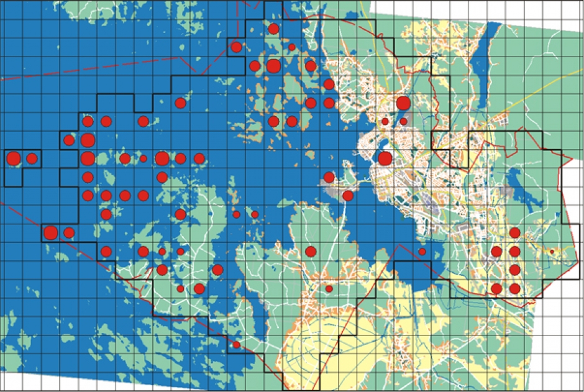Click bottom-left red dot in eastern dot cluster
This screenshot has height=392, width=584.
pos(496,289)
